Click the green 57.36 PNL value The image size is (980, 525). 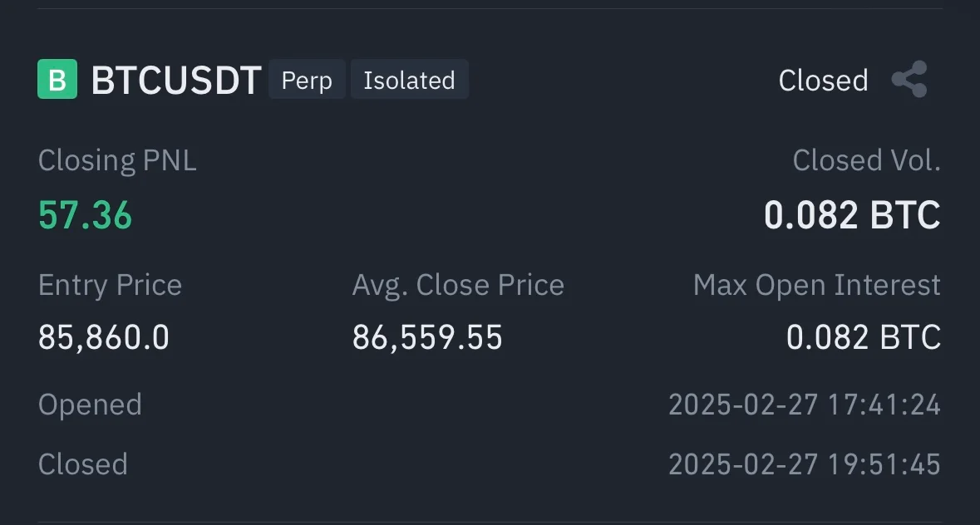85,215
